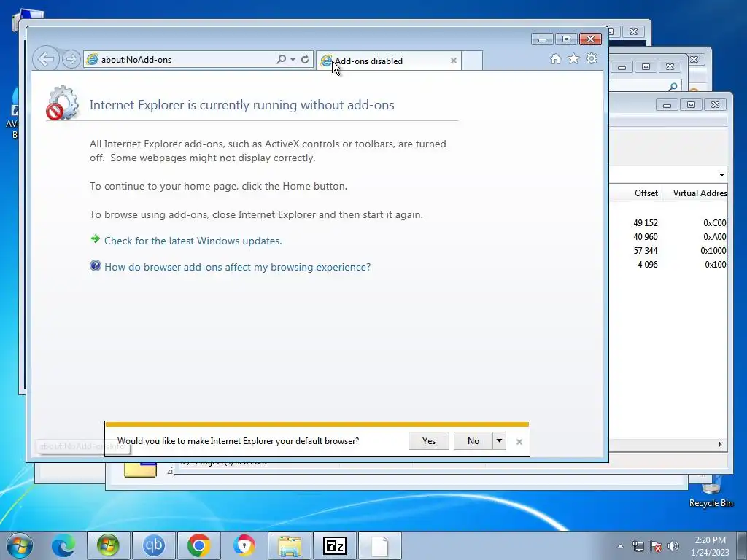This screenshot has height=560, width=747.
Task: Launch Microsoft Edge from taskbar
Action: pos(63,545)
